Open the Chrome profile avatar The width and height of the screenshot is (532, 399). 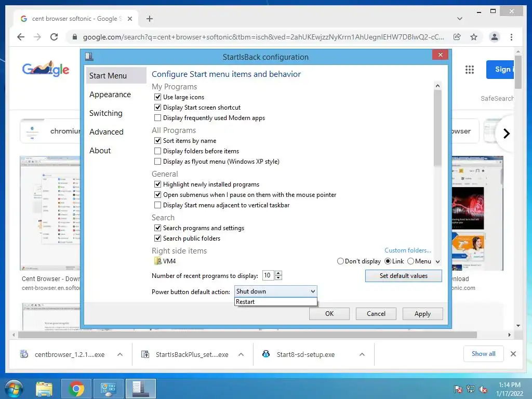point(495,37)
